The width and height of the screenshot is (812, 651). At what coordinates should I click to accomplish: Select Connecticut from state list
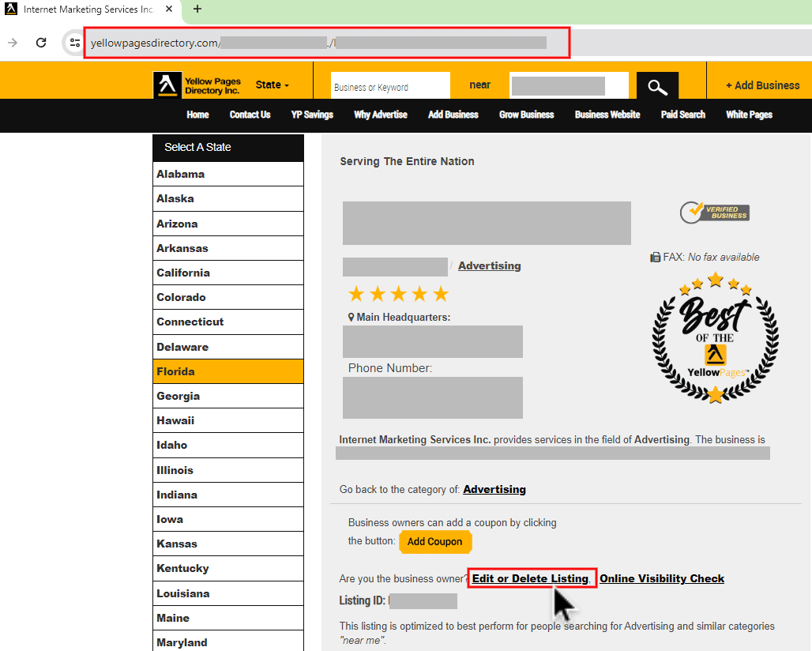228,322
